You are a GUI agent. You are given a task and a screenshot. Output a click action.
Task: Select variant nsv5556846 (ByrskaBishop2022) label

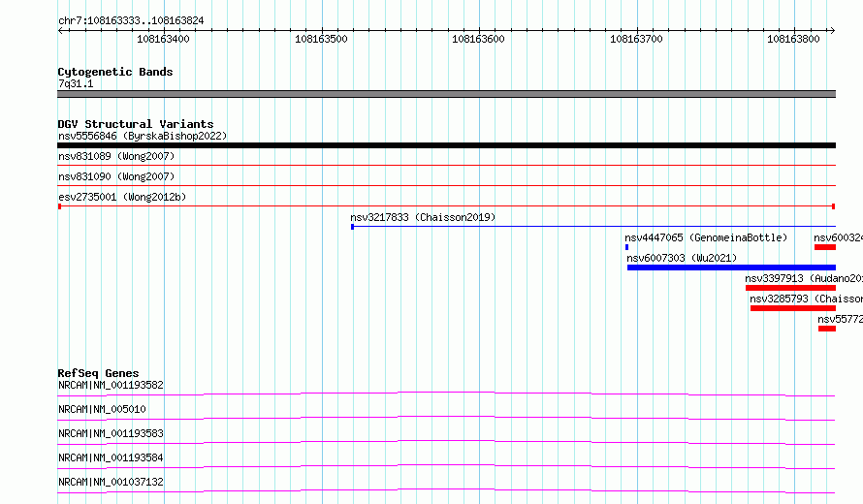142,136
